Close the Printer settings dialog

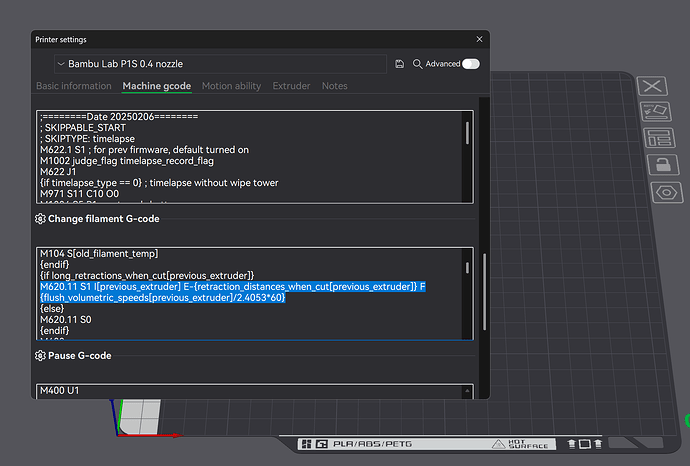click(x=479, y=39)
